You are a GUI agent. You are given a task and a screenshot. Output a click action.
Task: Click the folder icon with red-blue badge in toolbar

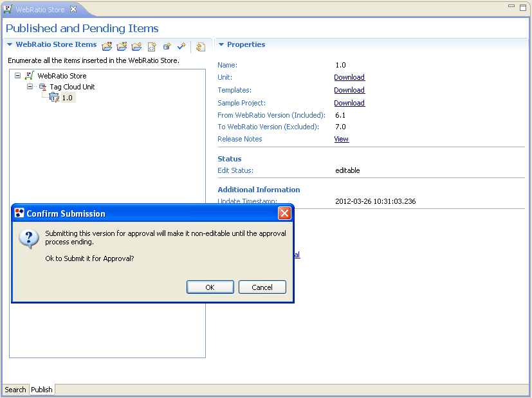pyautogui.click(x=107, y=46)
